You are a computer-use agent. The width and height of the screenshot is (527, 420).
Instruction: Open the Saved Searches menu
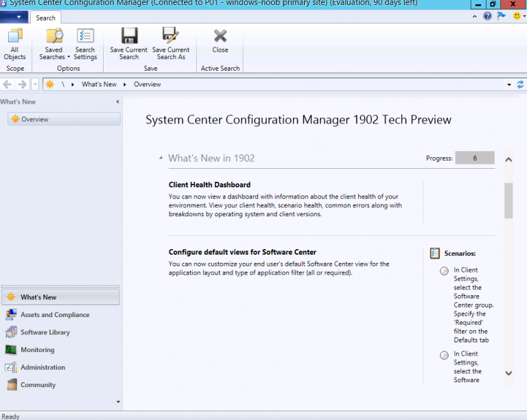54,44
